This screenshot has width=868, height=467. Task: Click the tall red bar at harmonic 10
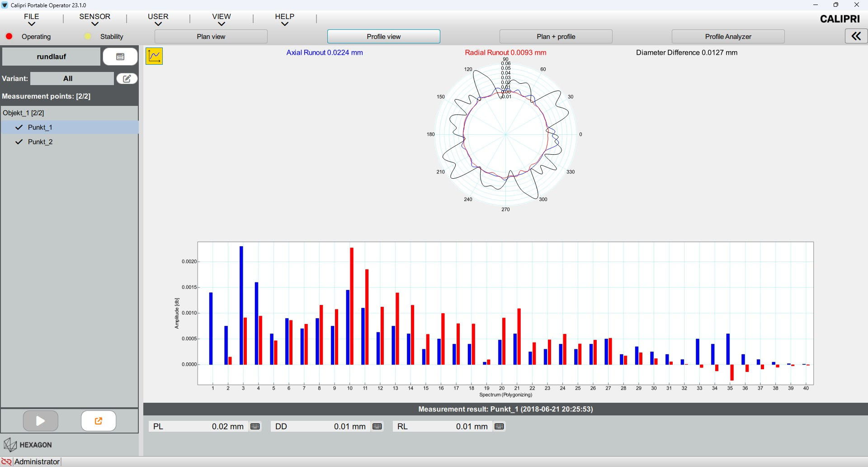(x=352, y=306)
